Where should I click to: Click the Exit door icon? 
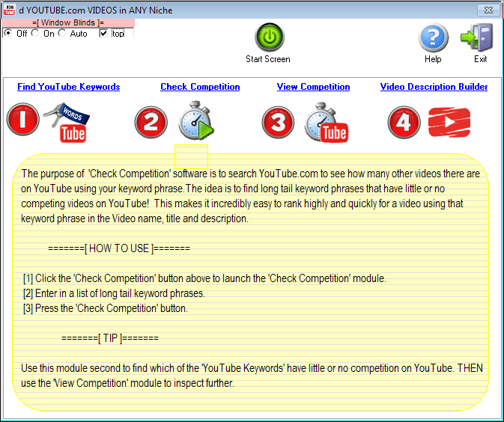tap(477, 37)
